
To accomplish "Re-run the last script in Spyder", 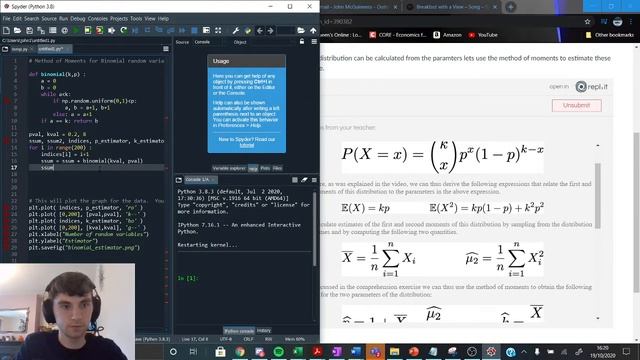I will tap(123, 30).
